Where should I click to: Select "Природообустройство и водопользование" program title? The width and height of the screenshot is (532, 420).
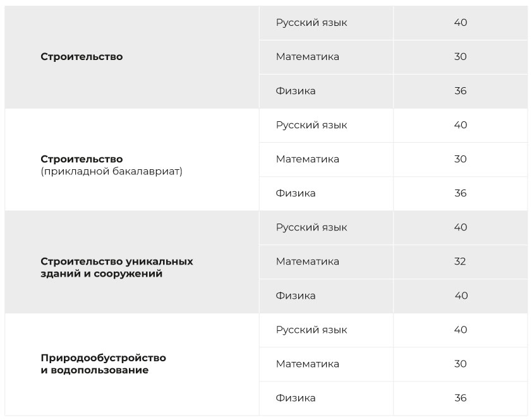[103, 364]
